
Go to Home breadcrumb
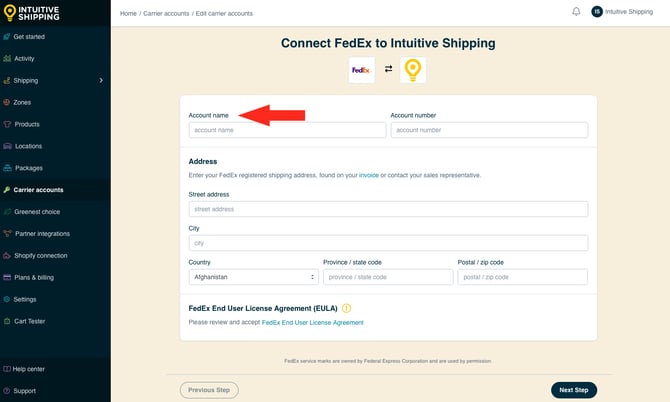(128, 14)
